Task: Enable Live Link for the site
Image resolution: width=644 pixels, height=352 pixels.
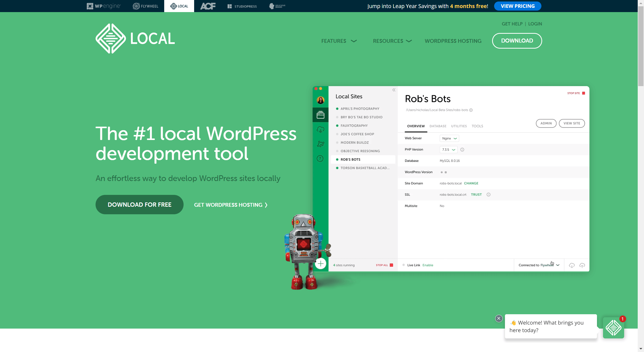Action: click(428, 265)
